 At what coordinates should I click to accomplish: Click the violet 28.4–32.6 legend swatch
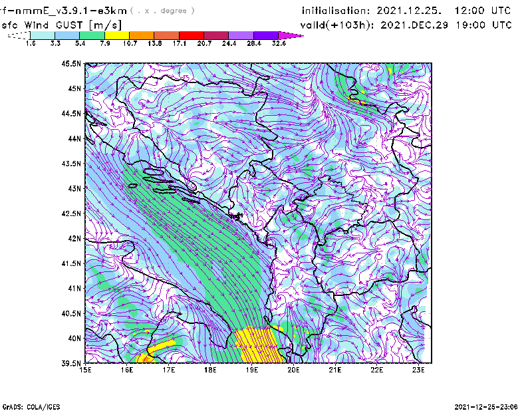(266, 35)
